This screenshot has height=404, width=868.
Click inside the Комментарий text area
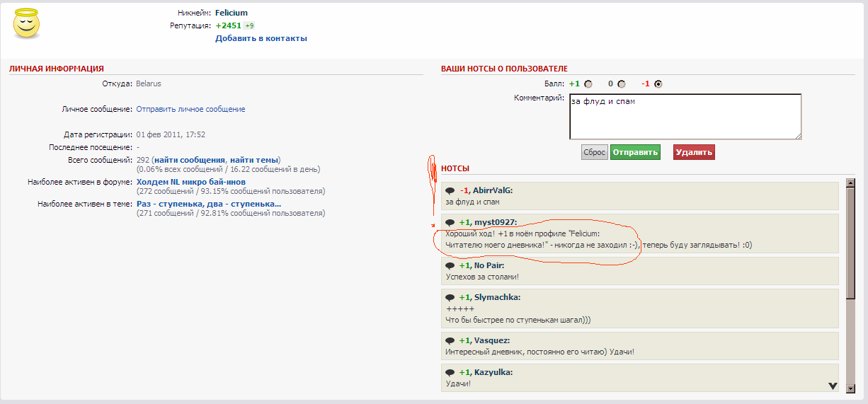[685, 117]
